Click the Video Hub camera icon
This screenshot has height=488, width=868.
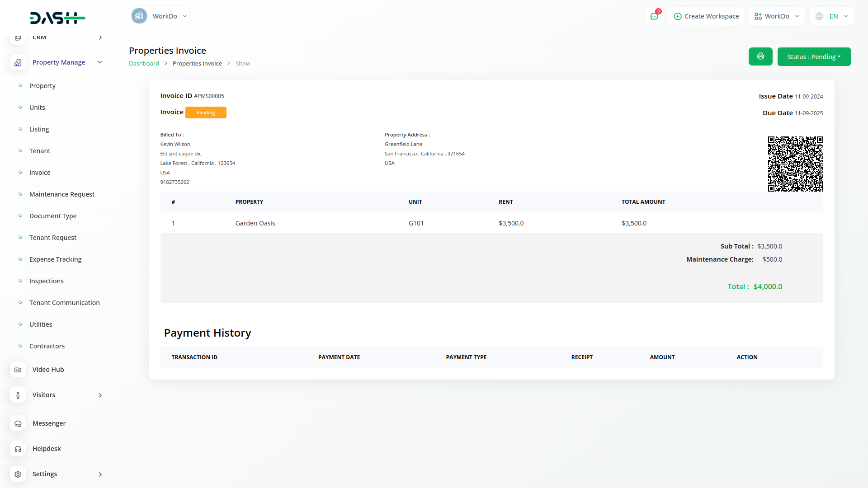[x=18, y=370]
